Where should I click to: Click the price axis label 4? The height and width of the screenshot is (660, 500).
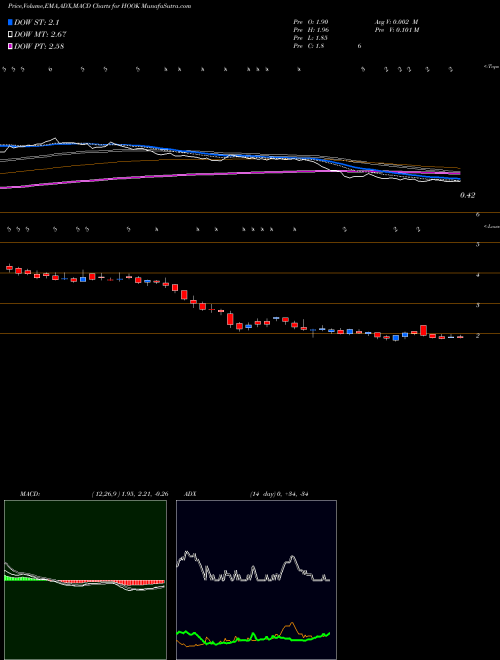pos(478,275)
